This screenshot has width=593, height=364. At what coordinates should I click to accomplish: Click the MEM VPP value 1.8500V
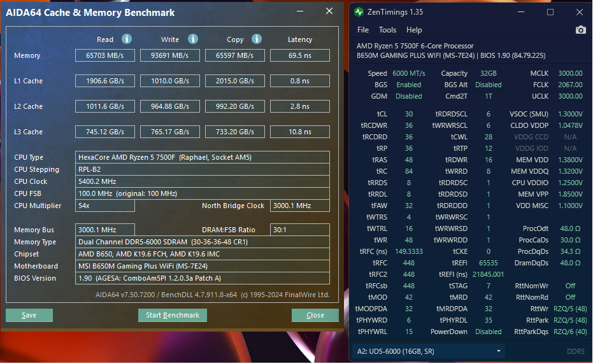coord(570,194)
